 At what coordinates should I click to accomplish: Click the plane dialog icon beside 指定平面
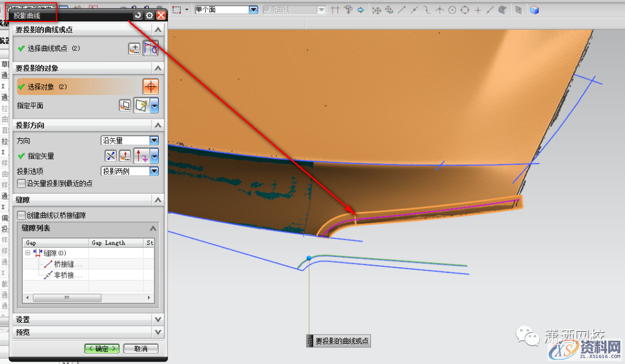[125, 106]
